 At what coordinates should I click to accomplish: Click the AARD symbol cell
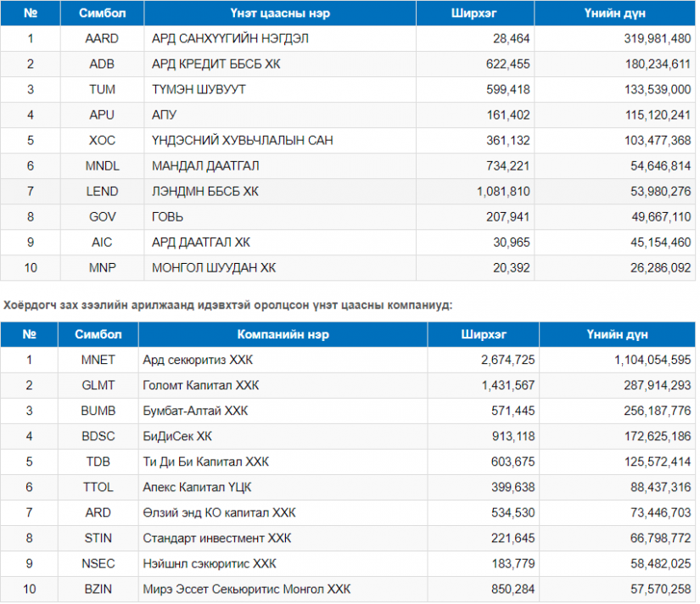102,38
